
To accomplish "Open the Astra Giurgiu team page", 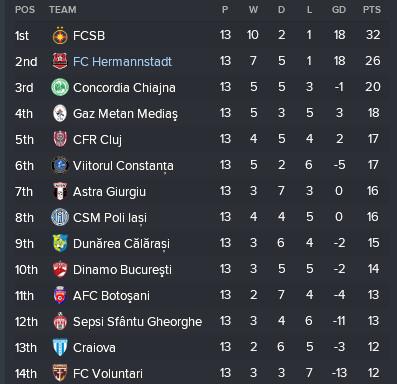I will (x=109, y=192).
